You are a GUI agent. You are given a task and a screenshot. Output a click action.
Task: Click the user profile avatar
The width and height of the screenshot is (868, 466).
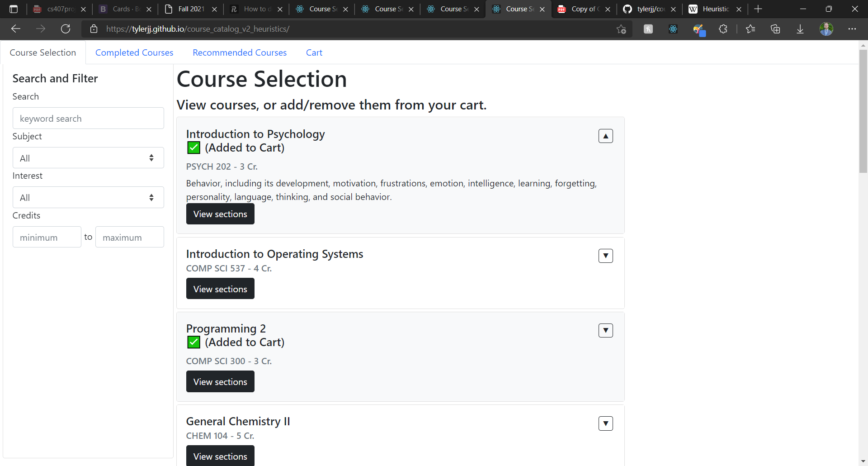tap(826, 29)
